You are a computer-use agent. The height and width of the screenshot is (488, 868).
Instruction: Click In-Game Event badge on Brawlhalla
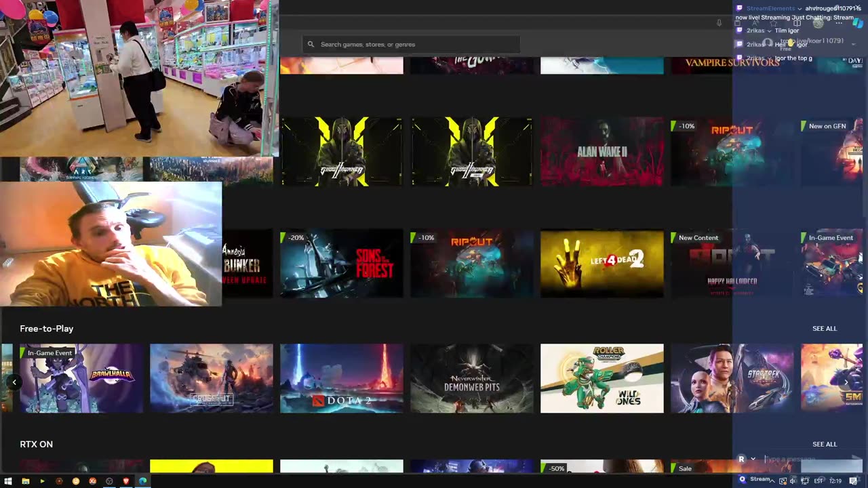47,353
